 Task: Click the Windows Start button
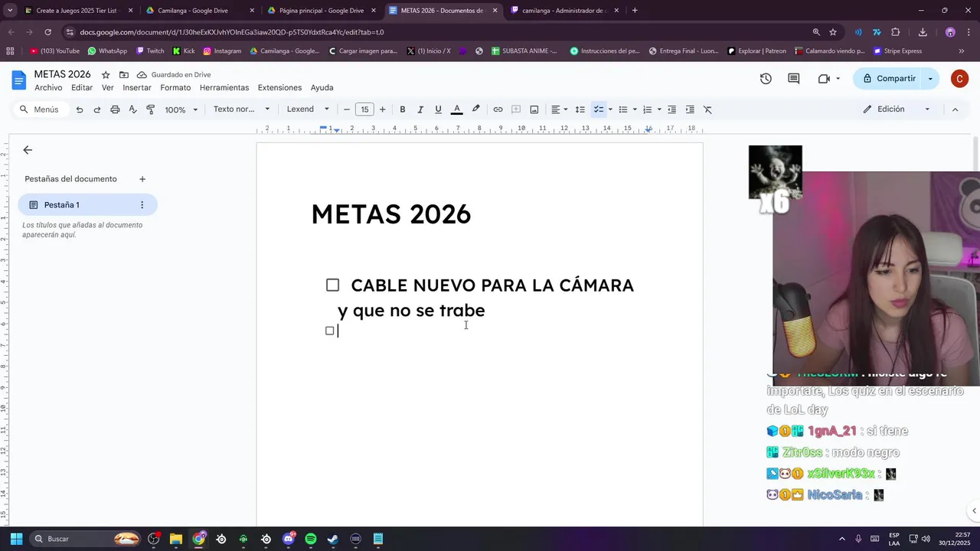[x=16, y=539]
